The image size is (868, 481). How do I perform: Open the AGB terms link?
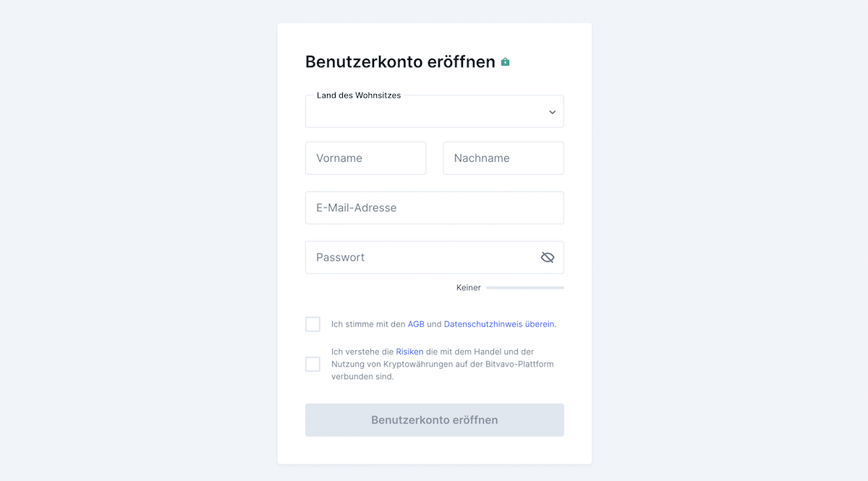point(416,324)
